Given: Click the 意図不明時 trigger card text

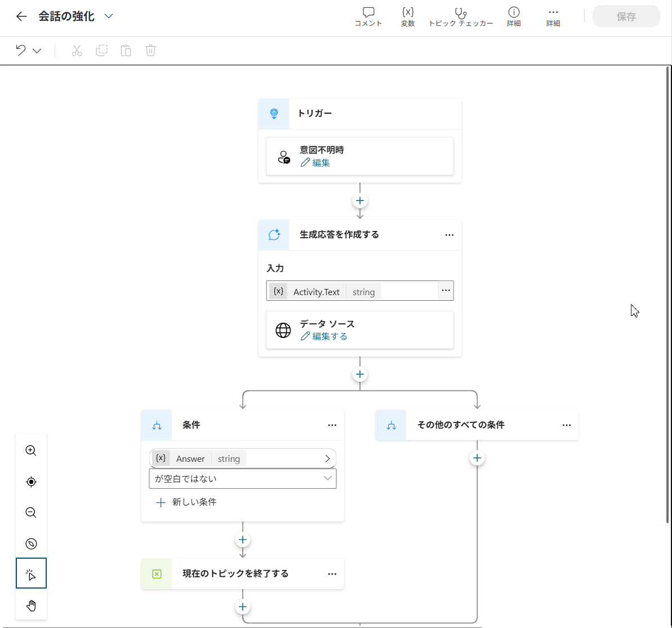Looking at the screenshot, I should point(322,150).
